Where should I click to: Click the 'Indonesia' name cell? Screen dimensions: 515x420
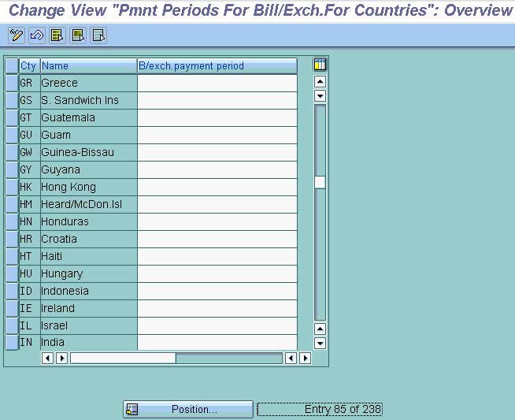tap(89, 291)
